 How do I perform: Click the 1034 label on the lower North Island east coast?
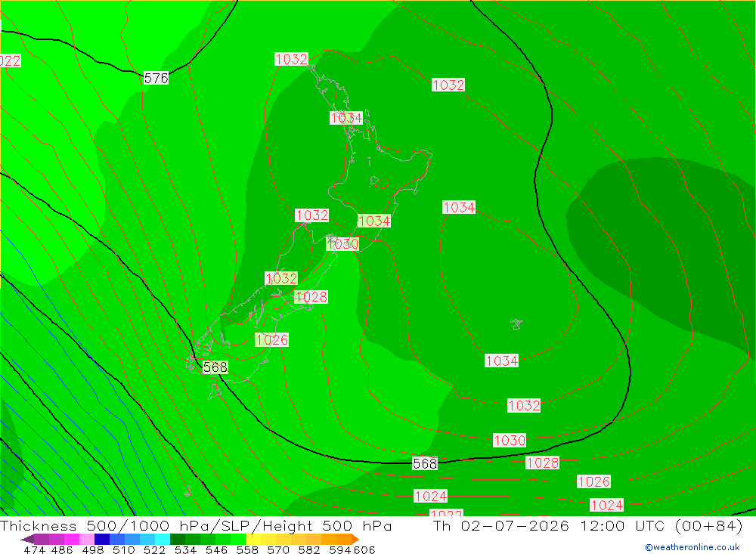[x=374, y=221]
